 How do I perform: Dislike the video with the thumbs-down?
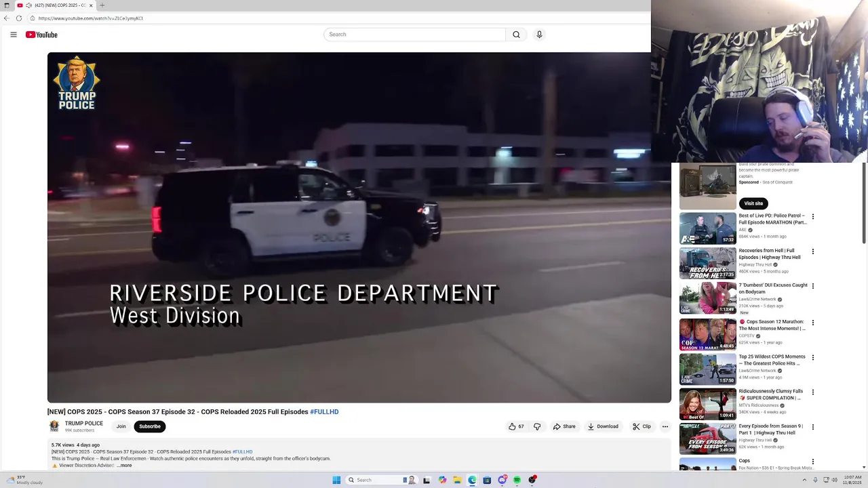point(537,426)
